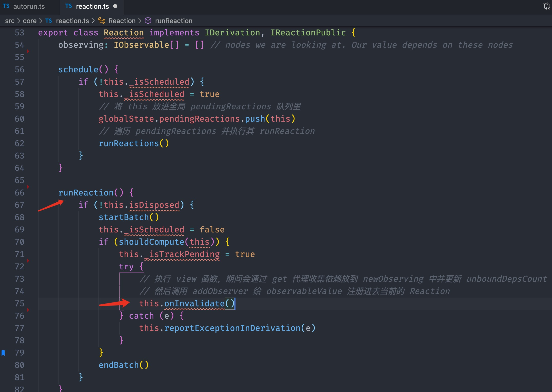The width and height of the screenshot is (552, 392).
Task: Click the red change marker below line 54
Action: [28, 51]
